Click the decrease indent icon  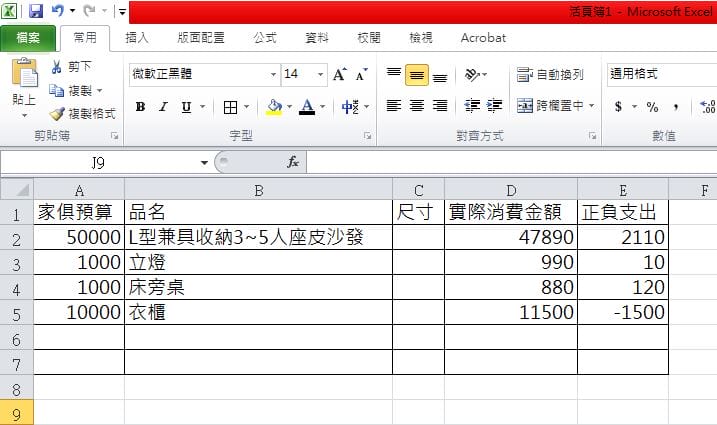472,106
